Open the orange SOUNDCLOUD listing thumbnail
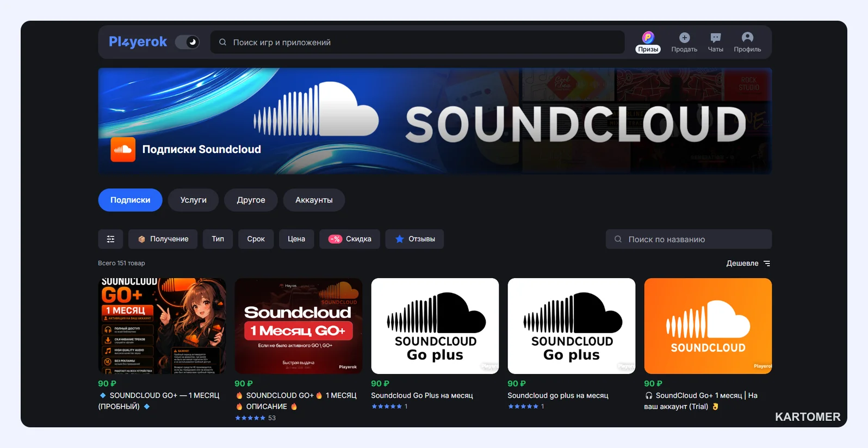 708,326
